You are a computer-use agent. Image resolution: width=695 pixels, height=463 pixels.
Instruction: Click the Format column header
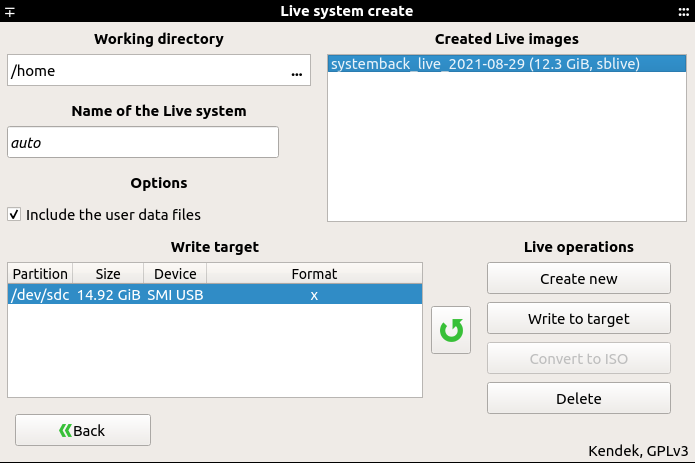[x=314, y=274]
